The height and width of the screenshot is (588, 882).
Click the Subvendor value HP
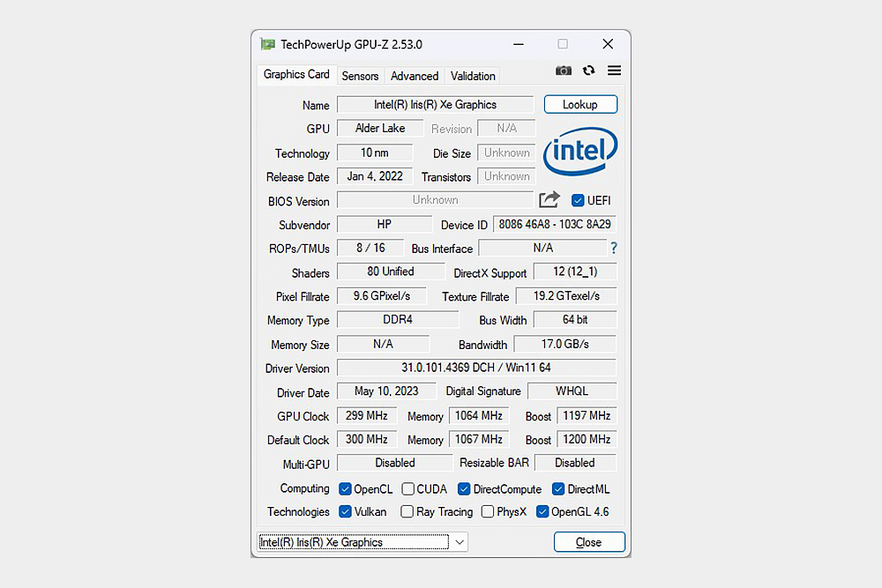pos(385,224)
